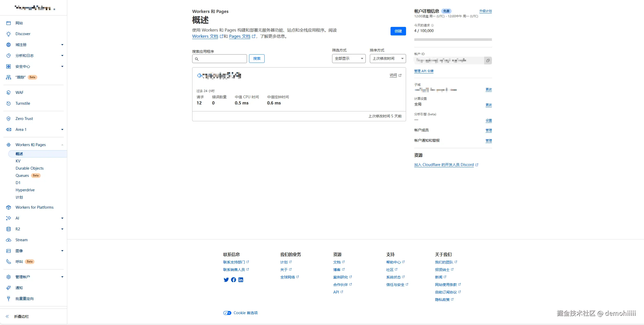Open the Workers 文档 link

(205, 36)
